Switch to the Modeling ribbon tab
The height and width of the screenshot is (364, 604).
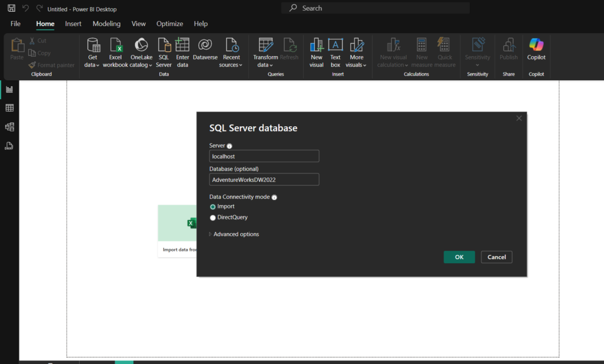pyautogui.click(x=106, y=24)
